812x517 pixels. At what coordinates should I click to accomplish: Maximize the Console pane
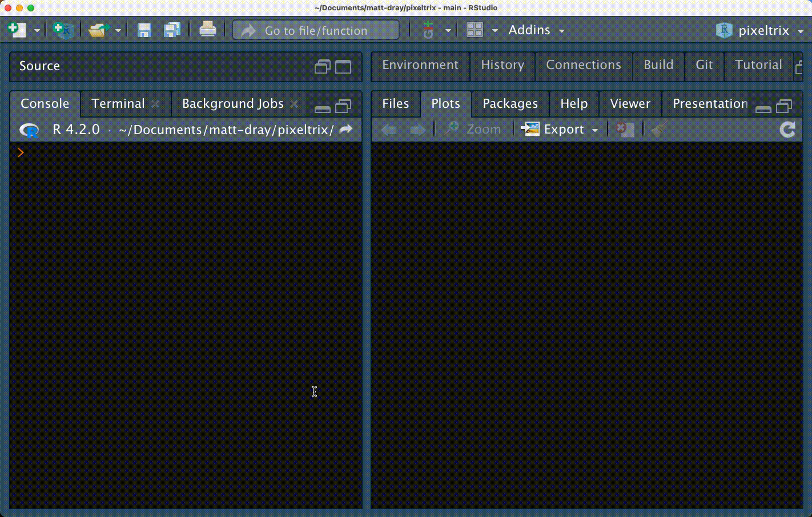[343, 105]
